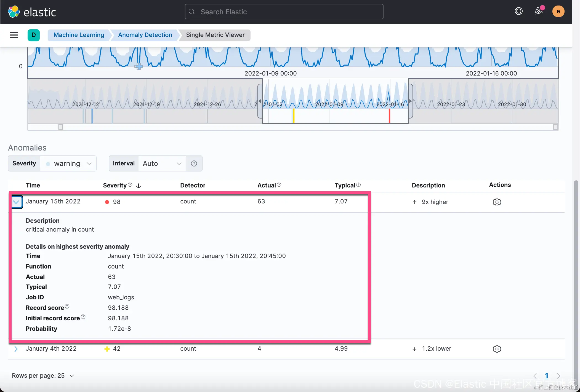
Task: Collapse the January 15th 2022 row
Action: coord(16,202)
